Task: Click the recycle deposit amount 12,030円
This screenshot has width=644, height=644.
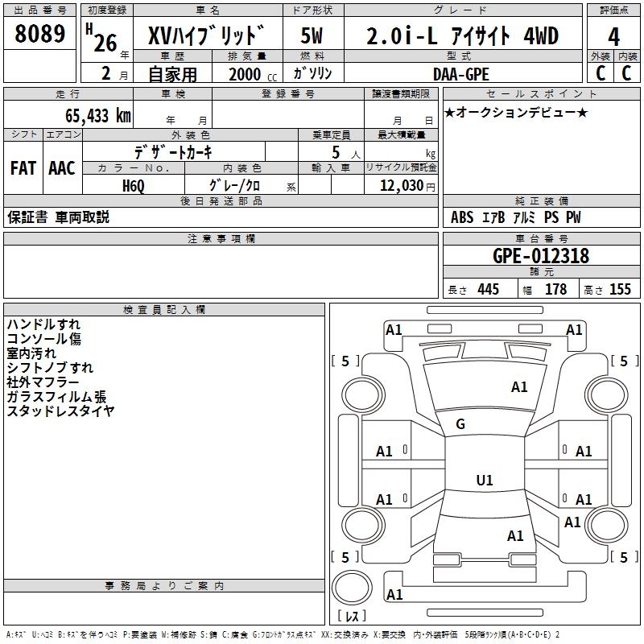Action: pos(401,185)
